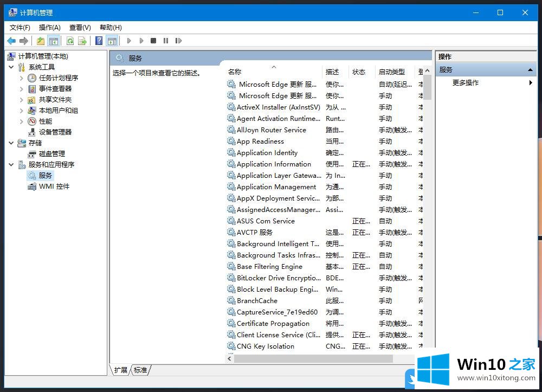
Task: Select the AVCTP 服务 row
Action: pyautogui.click(x=254, y=232)
